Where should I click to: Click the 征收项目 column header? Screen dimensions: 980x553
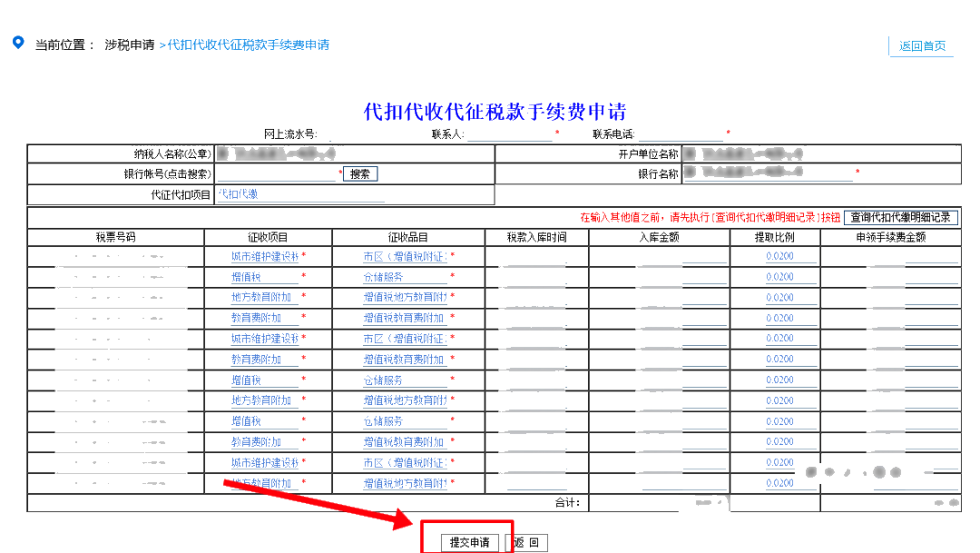(268, 237)
